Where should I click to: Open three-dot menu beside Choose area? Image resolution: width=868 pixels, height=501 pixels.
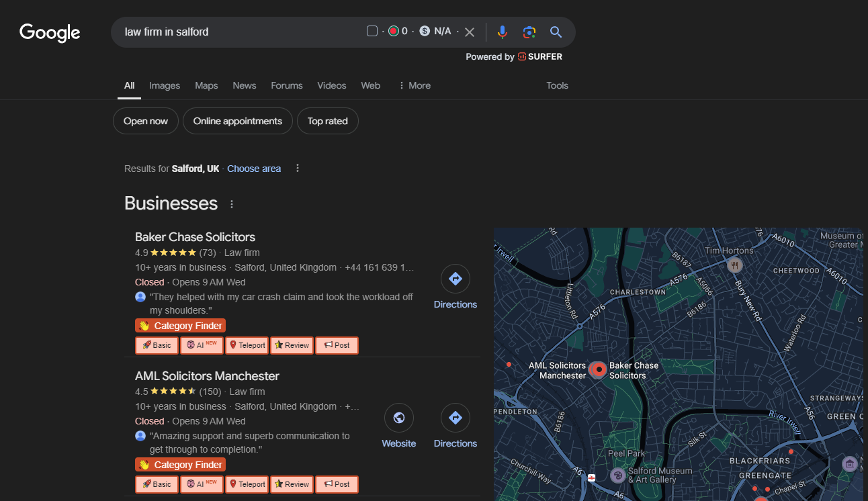pos(298,168)
